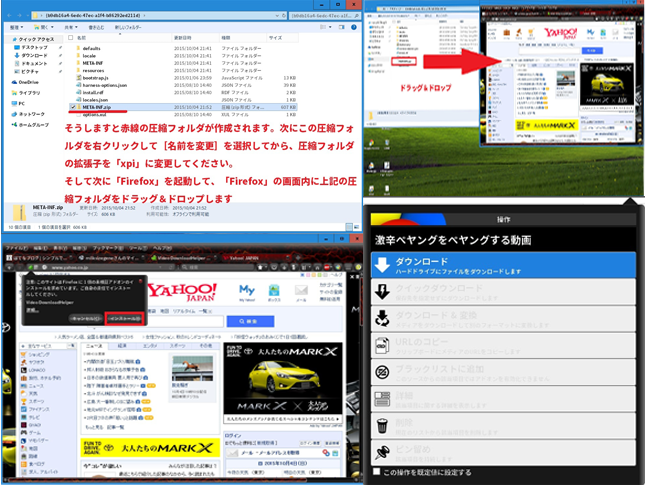The height and width of the screenshot is (485, 646).
Task: Toggle the preview pane icon in Explorer
Action: click(x=342, y=27)
